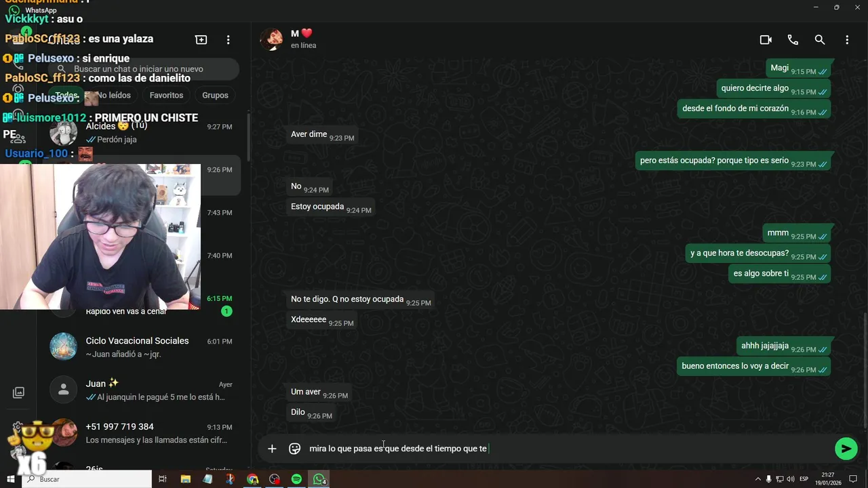The image size is (868, 488).
Task: Open the chat header three-dot menu
Action: (x=847, y=40)
